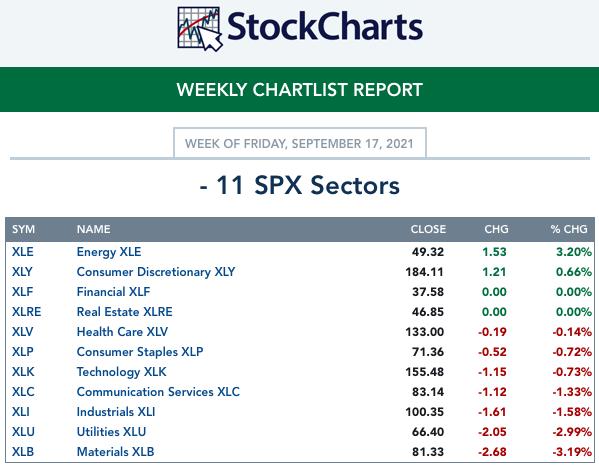
Task: Click the Financial XLF link
Action: (x=113, y=292)
